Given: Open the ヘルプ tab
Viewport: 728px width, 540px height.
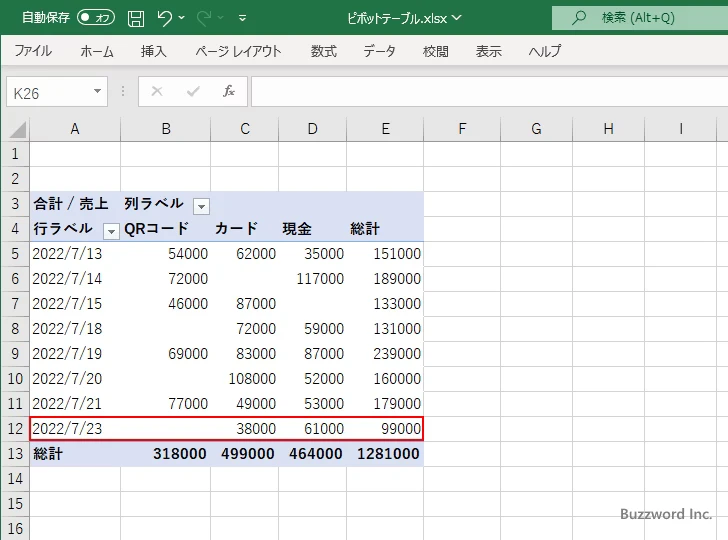Looking at the screenshot, I should point(545,51).
